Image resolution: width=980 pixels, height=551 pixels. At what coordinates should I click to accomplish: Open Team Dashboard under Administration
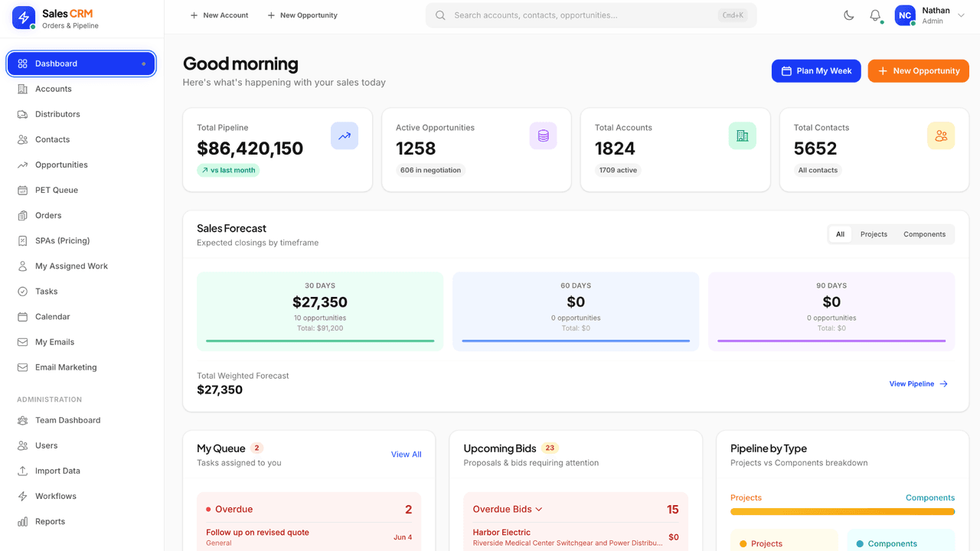click(x=81, y=419)
